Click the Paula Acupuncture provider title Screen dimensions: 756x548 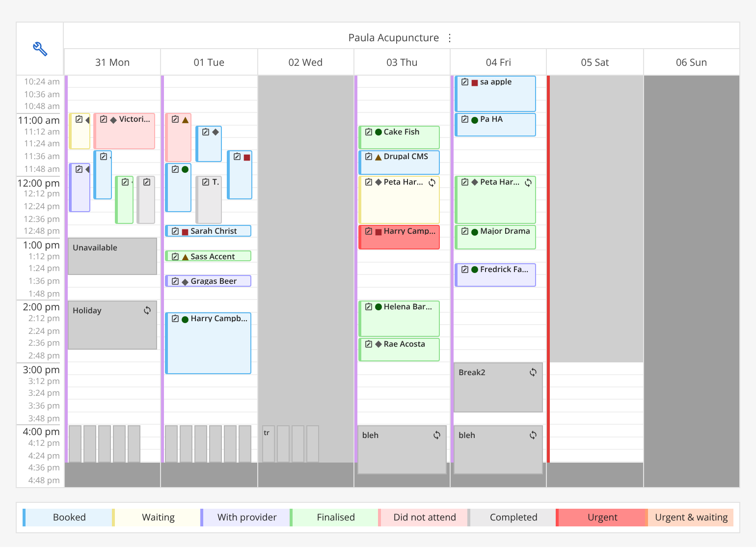[x=394, y=38]
